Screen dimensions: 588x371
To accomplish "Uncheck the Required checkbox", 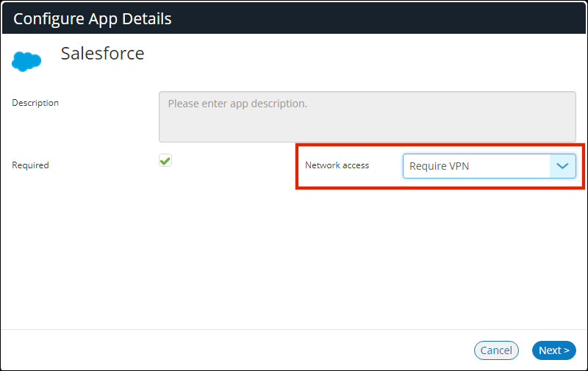I will point(165,161).
